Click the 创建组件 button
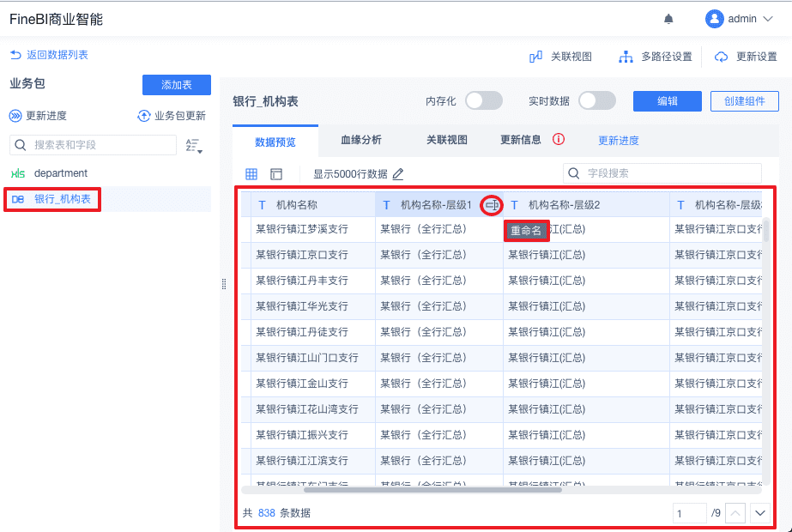792x532 pixels. coord(745,101)
